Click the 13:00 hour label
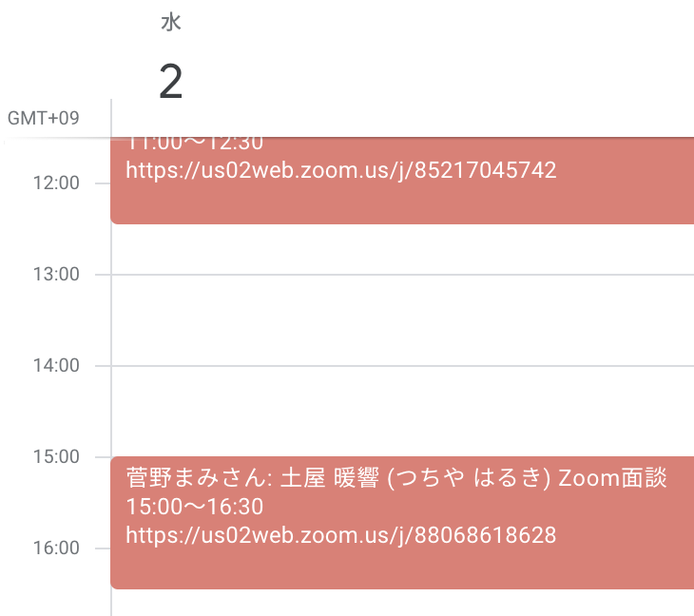 click(56, 275)
